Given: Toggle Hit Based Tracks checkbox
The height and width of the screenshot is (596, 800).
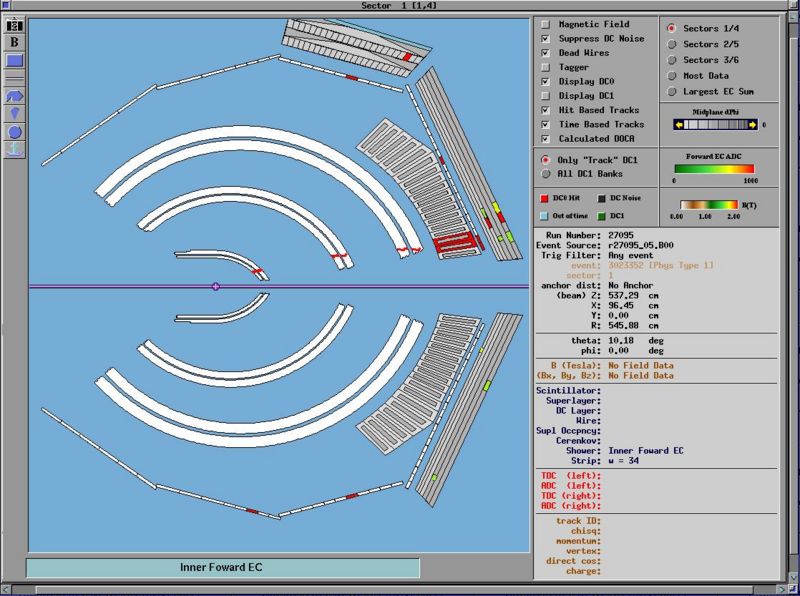Looking at the screenshot, I should (x=545, y=110).
